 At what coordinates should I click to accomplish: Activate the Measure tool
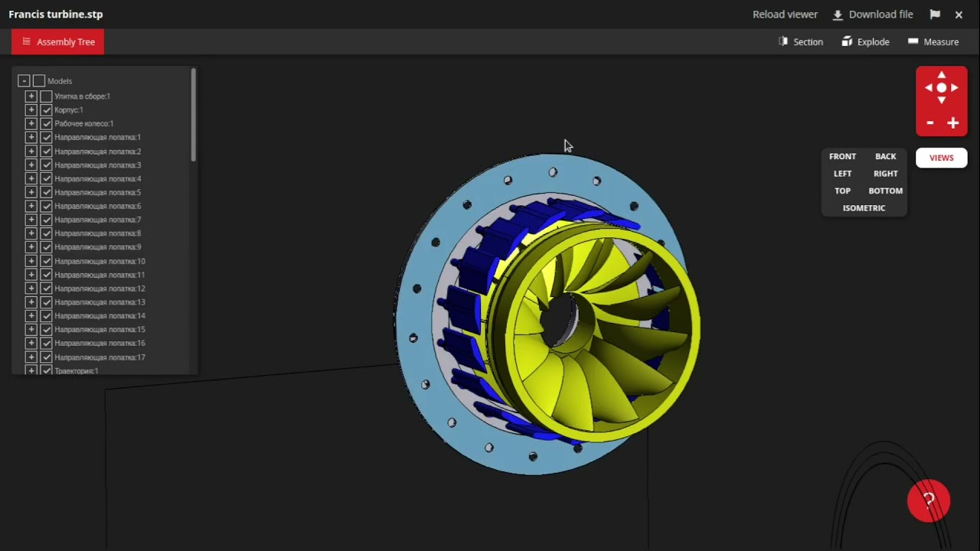[933, 42]
